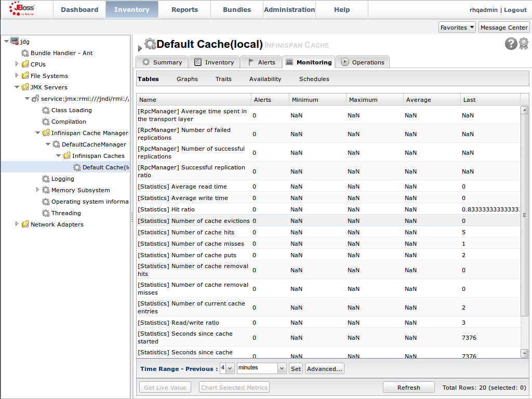
Task: Open the Graphs monitoring subtab
Action: click(x=187, y=79)
